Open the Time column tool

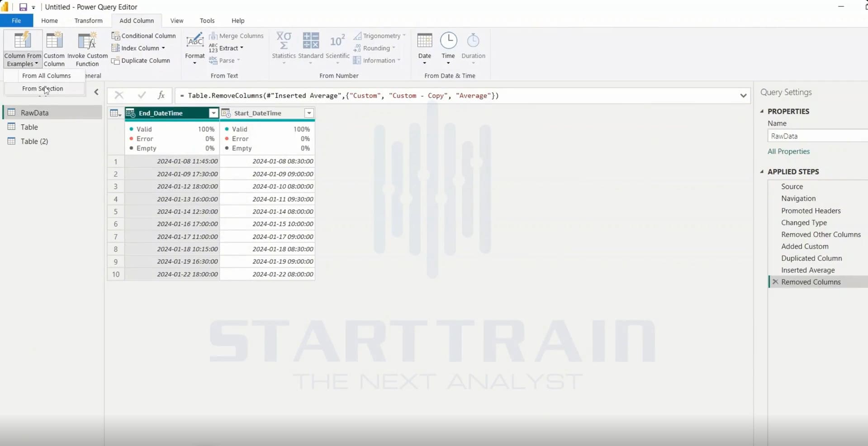(448, 48)
